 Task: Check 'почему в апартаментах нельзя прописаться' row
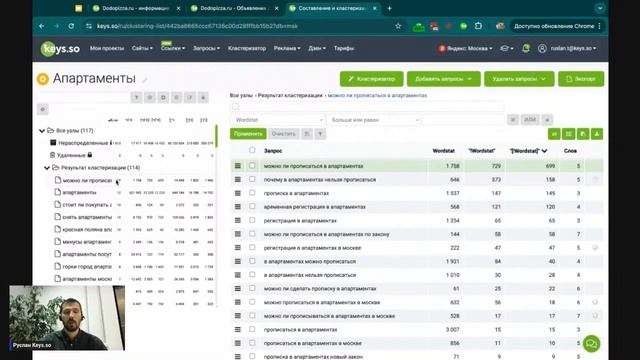pos(252,179)
